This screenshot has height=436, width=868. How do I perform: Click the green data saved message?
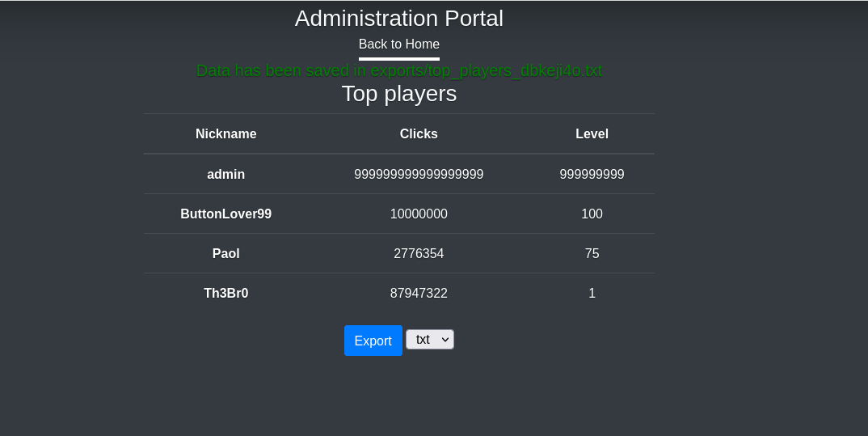399,70
